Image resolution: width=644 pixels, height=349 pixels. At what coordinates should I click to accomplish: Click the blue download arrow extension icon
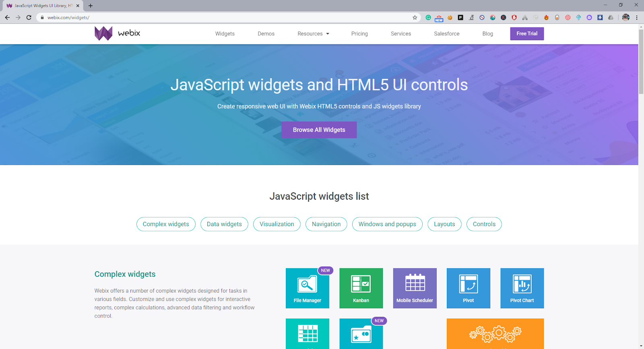tap(600, 17)
